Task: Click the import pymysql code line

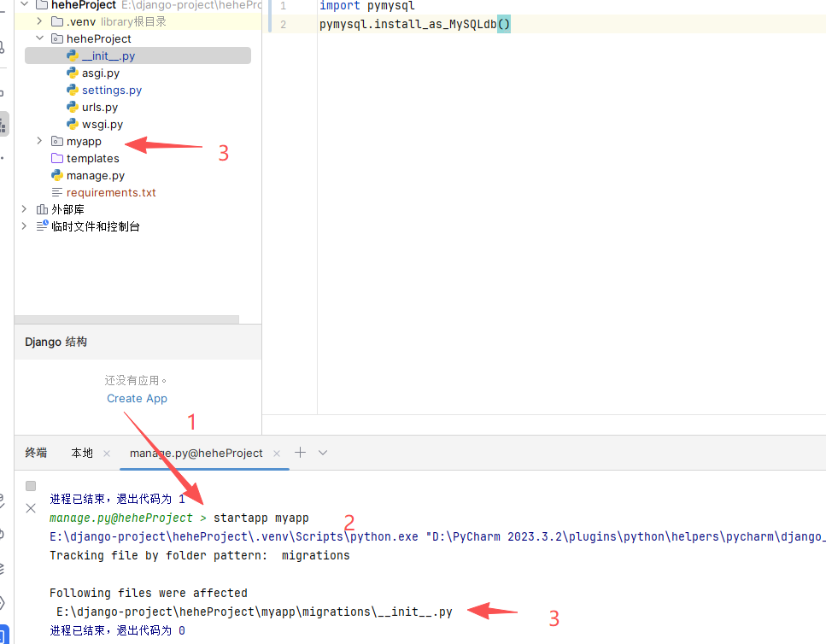Action: [x=367, y=6]
